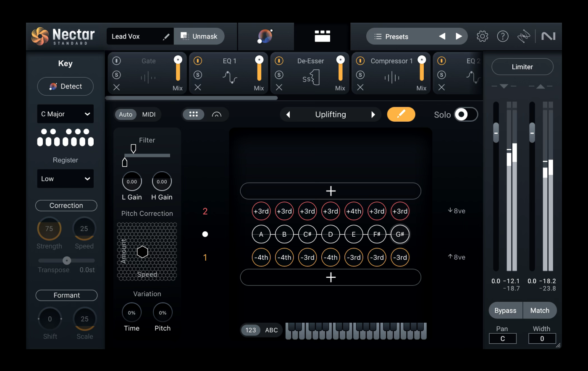Switch note labels to 123

251,330
